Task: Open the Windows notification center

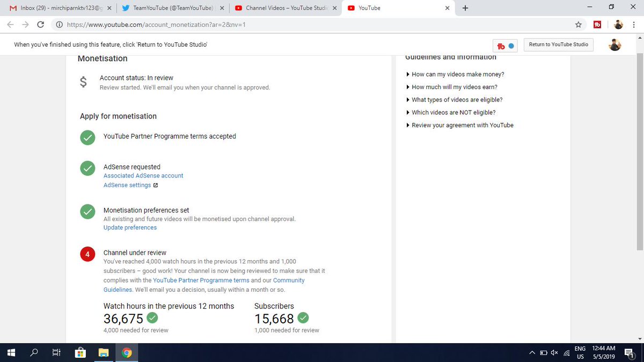Action: pos(629,353)
